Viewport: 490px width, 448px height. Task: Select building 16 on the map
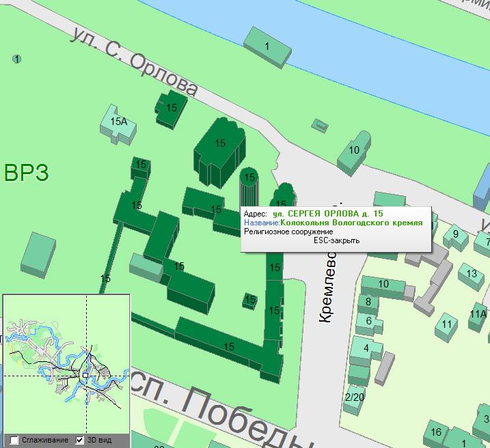(x=435, y=432)
